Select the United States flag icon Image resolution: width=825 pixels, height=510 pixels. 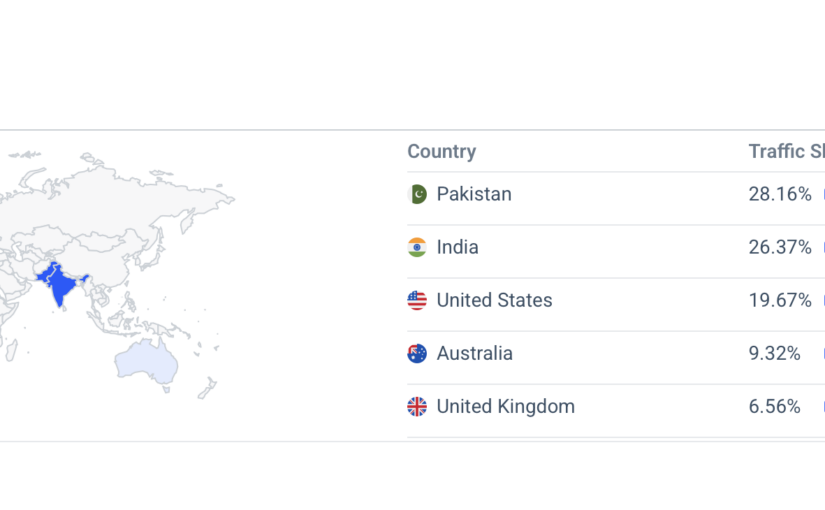417,300
